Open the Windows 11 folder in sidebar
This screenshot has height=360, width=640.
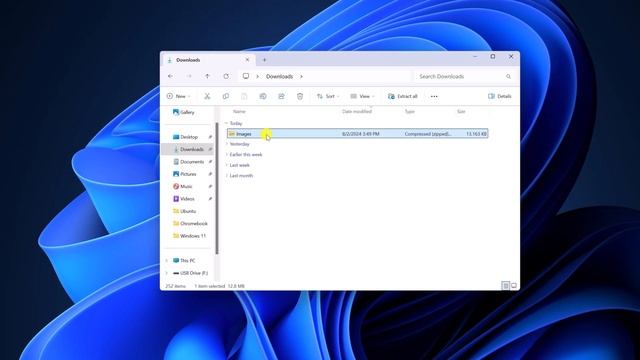tap(188, 236)
